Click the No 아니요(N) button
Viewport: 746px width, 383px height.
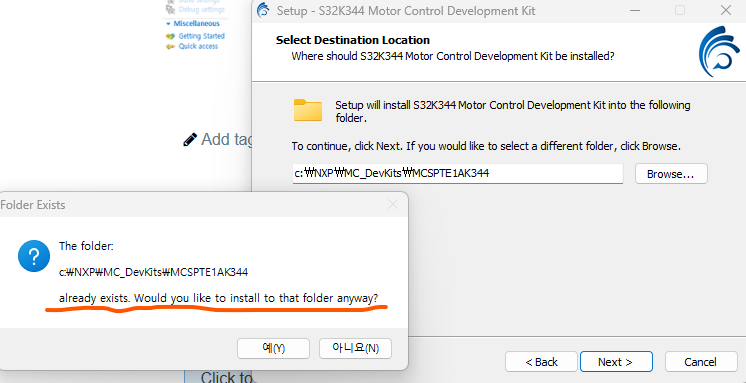point(355,348)
